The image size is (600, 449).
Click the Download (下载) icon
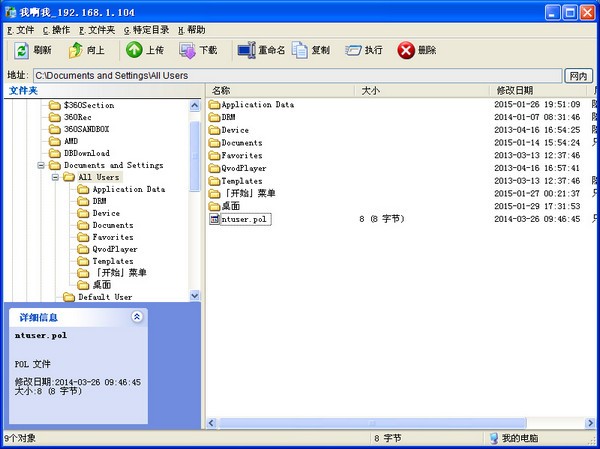188,50
